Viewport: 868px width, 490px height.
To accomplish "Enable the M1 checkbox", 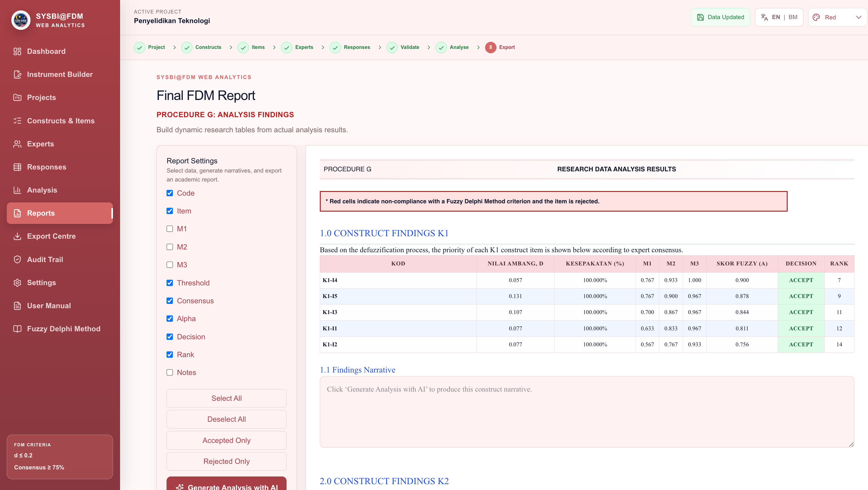I will point(170,229).
